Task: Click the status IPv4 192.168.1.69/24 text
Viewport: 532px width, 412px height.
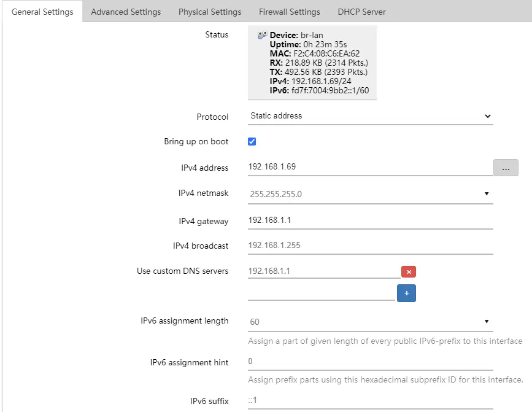Action: (310, 81)
